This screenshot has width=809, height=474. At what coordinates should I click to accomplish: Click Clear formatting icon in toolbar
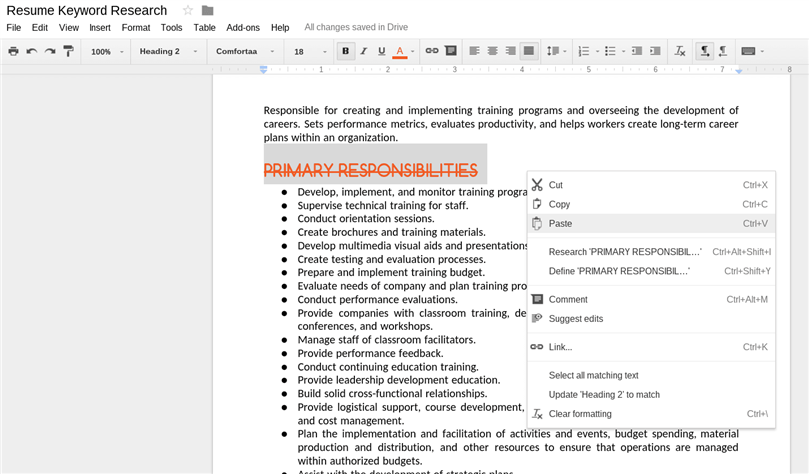[x=680, y=51]
